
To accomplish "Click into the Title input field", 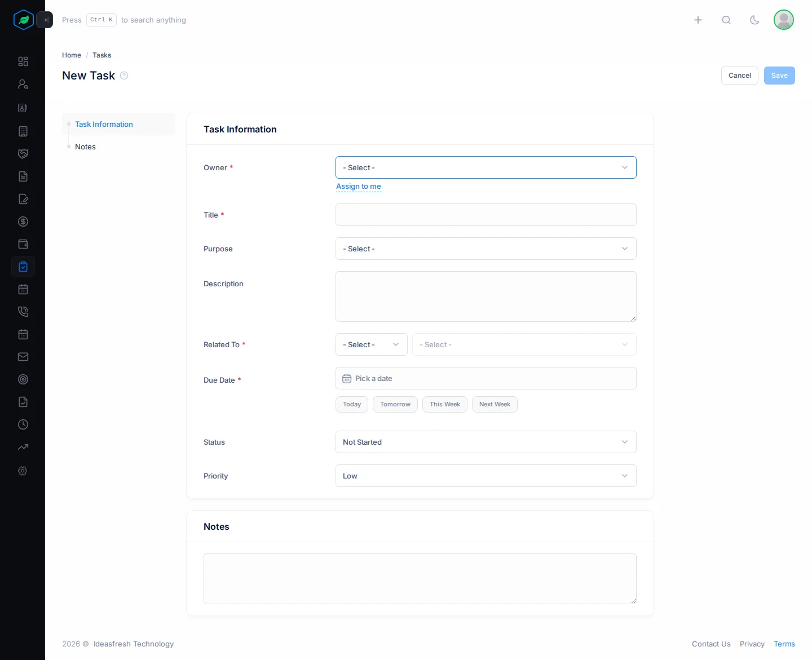I will coord(486,215).
